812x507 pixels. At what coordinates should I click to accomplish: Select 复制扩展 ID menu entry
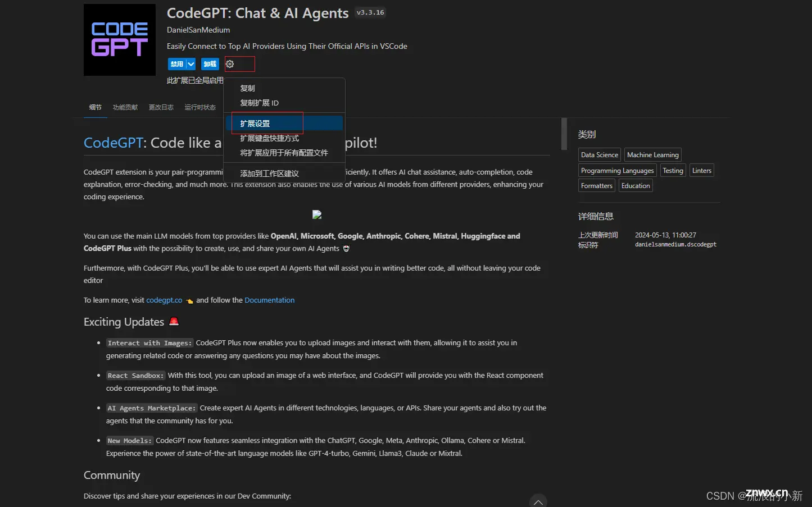pyautogui.click(x=284, y=103)
